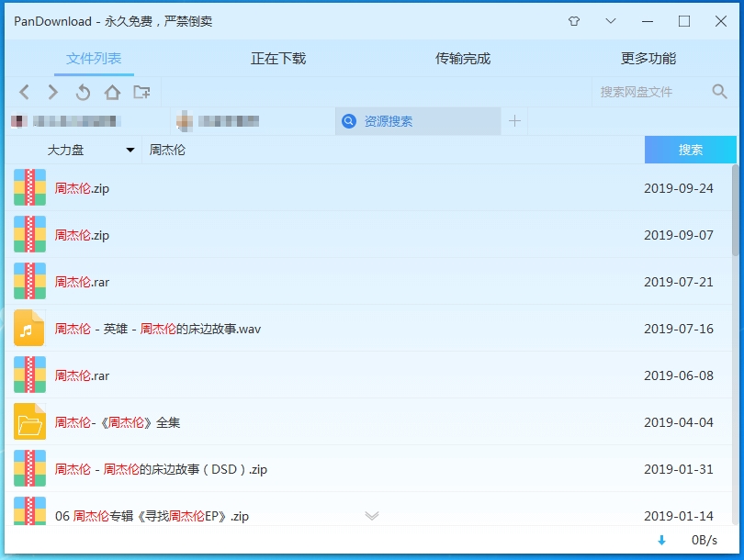Select 06 周杰伦专辑《寻找周杰伦EP》.zip

(x=152, y=516)
